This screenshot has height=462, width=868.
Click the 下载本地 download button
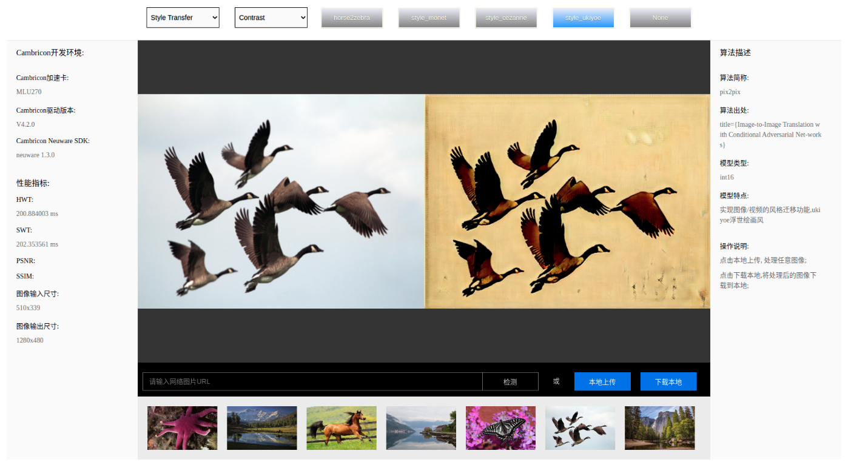pos(668,381)
